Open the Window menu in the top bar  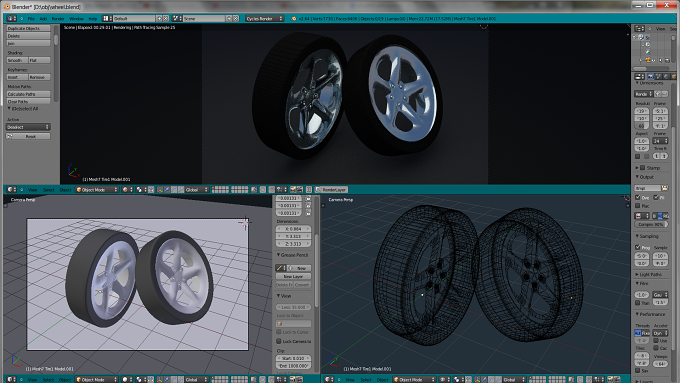(76, 19)
